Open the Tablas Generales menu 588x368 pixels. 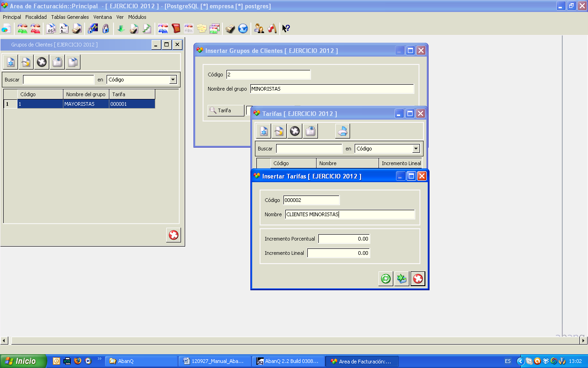pos(70,17)
